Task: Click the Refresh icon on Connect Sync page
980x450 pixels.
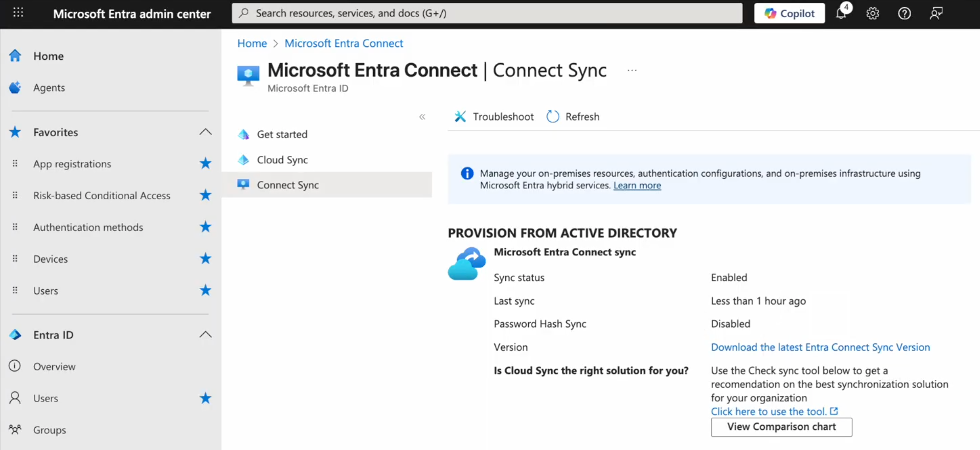Action: [x=552, y=116]
